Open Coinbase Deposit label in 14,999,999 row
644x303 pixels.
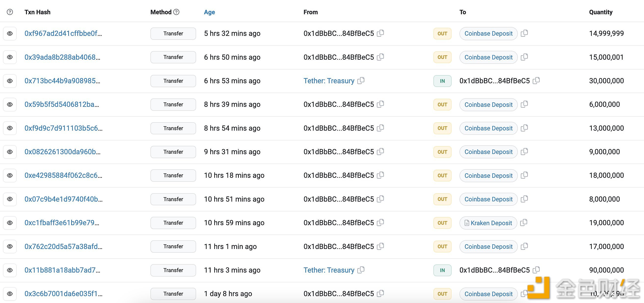click(x=488, y=34)
